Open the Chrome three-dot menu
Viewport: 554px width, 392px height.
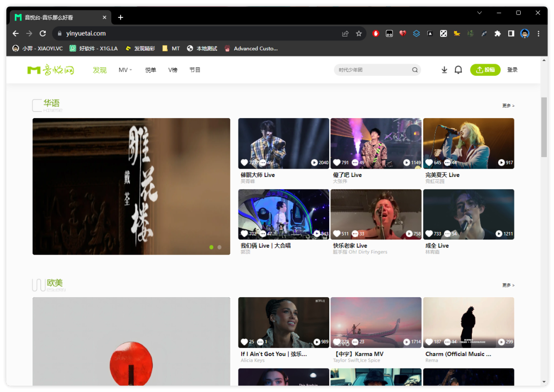coord(539,33)
